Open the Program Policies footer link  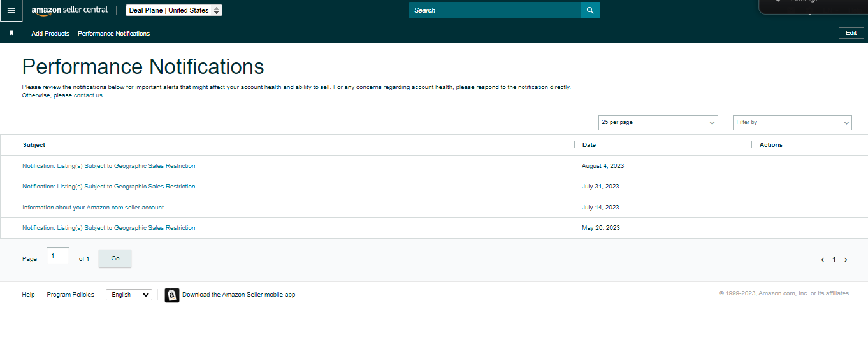(x=70, y=295)
